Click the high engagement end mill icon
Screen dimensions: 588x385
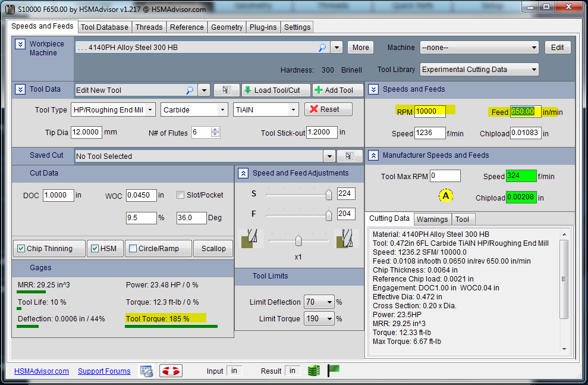[345, 239]
